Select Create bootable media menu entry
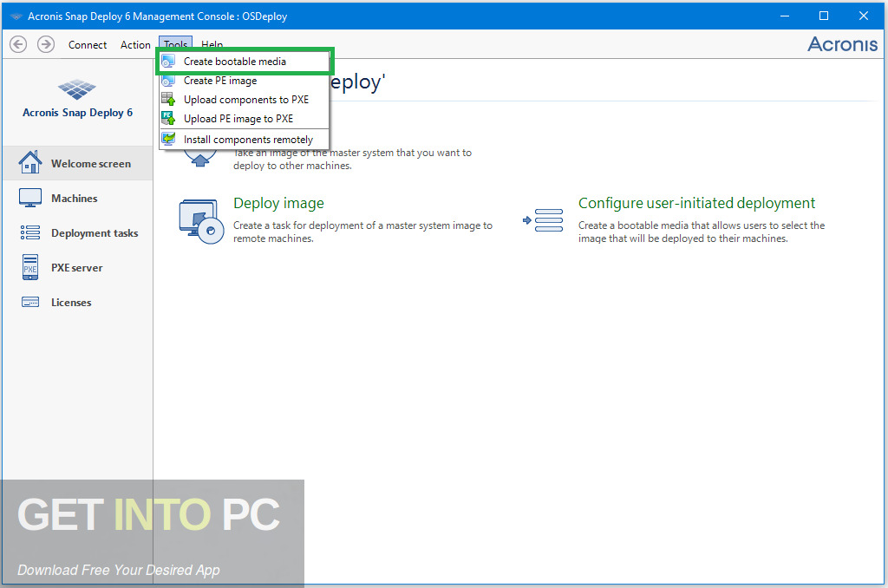 click(234, 62)
